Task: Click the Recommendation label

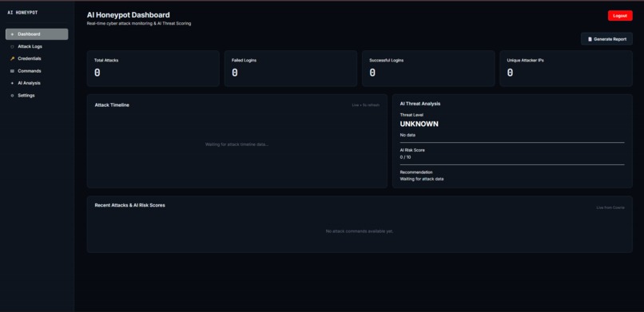Action: pyautogui.click(x=416, y=172)
